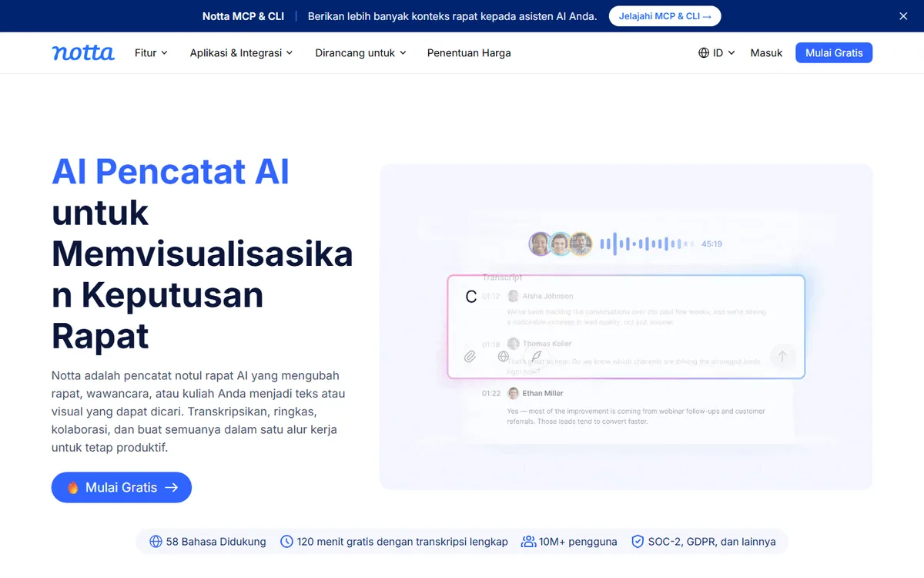Click the chevron next to Fitur

coord(164,53)
